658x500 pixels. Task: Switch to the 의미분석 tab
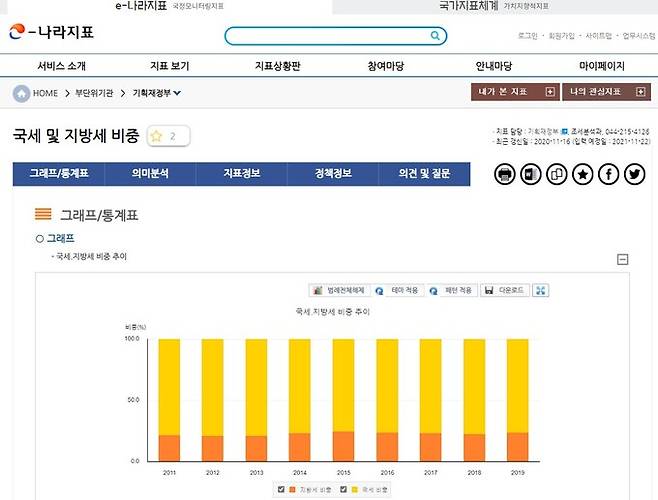(x=150, y=173)
